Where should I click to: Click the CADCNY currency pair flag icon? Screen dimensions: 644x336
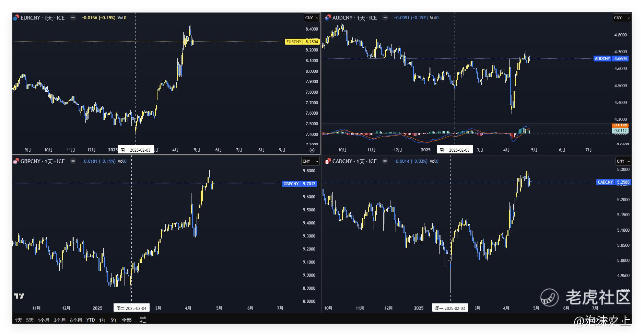pyautogui.click(x=328, y=161)
